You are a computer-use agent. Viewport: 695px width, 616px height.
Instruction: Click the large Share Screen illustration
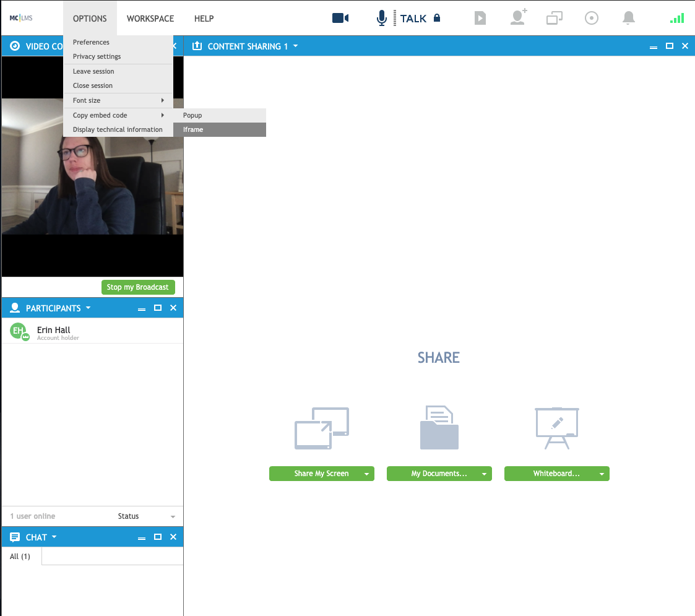pyautogui.click(x=322, y=428)
